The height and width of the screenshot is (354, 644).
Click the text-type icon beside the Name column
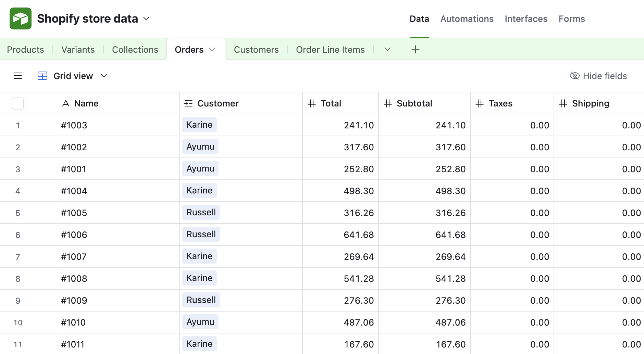click(x=66, y=103)
